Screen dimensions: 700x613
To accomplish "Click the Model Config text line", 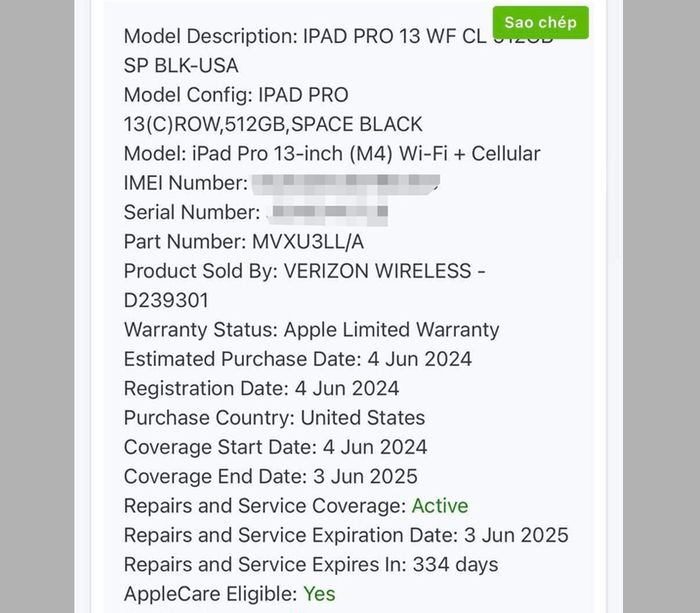I will click(236, 96).
